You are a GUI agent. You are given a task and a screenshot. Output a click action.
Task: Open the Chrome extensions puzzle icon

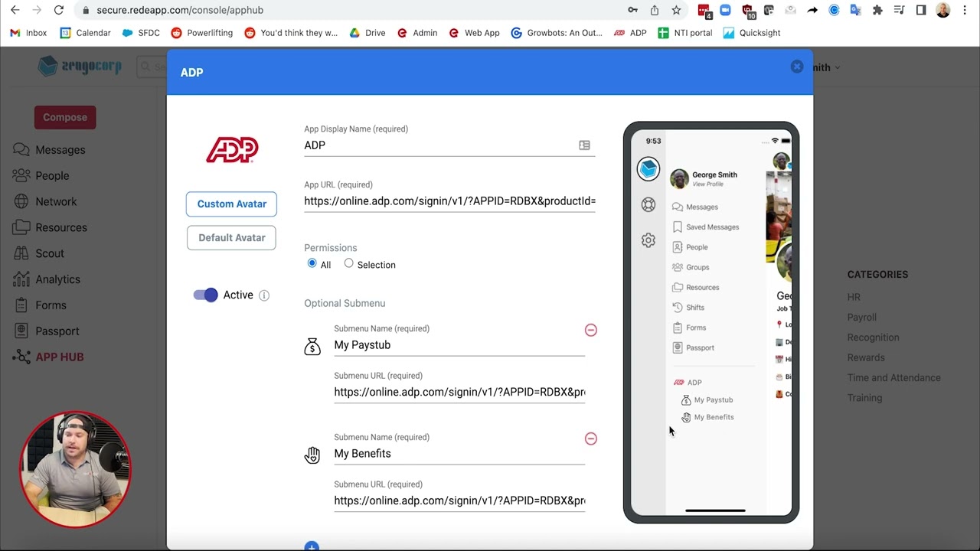[x=877, y=10]
